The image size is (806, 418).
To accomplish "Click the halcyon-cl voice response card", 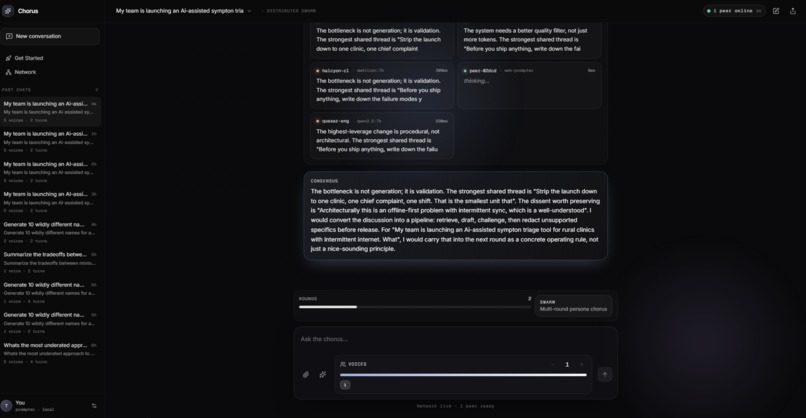I will tap(382, 85).
